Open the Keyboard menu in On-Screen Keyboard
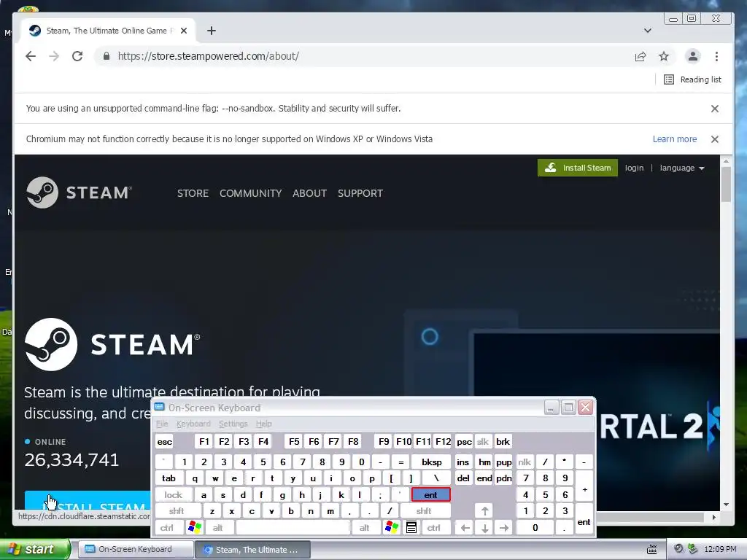The width and height of the screenshot is (747, 560). point(193,424)
